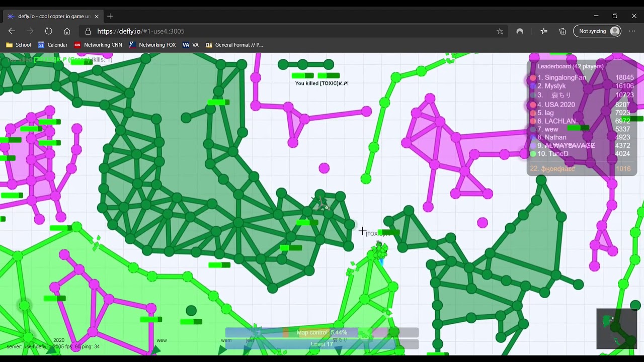Click the Not syncing profile button
Screen dimensions: 644x362
[597, 31]
